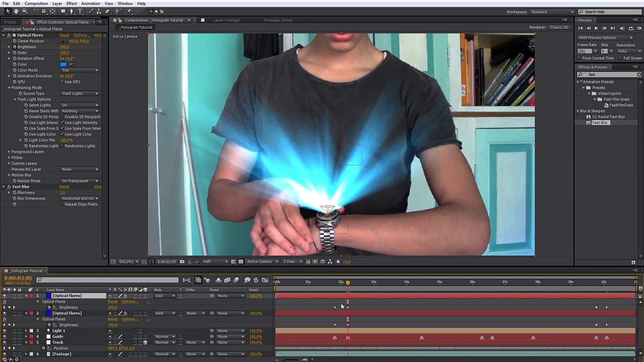Expand the Foreground Layers property group
Screen dimensions: 644x362
click(9, 152)
